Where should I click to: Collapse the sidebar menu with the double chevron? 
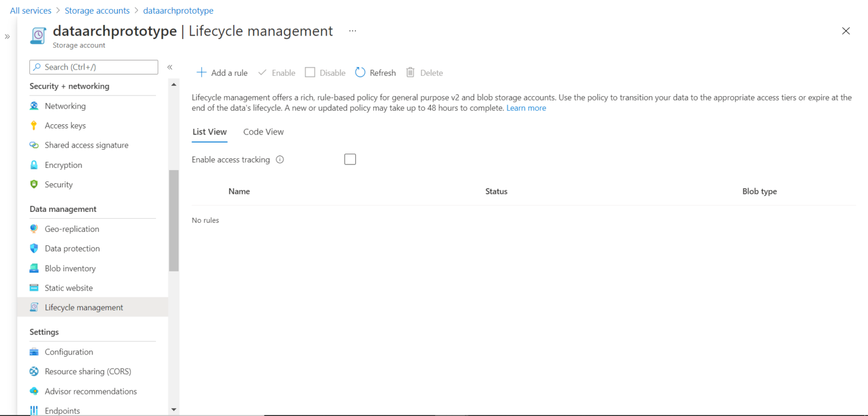click(170, 67)
